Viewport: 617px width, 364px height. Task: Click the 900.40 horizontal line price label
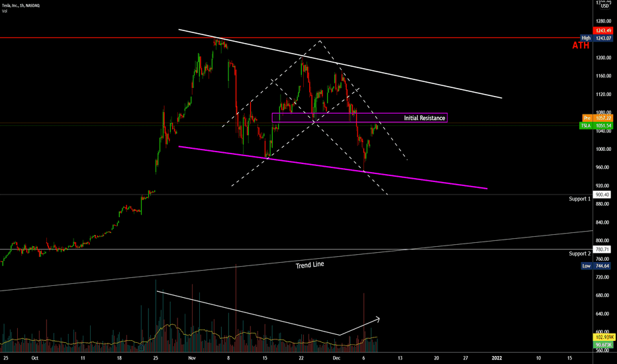coord(602,195)
